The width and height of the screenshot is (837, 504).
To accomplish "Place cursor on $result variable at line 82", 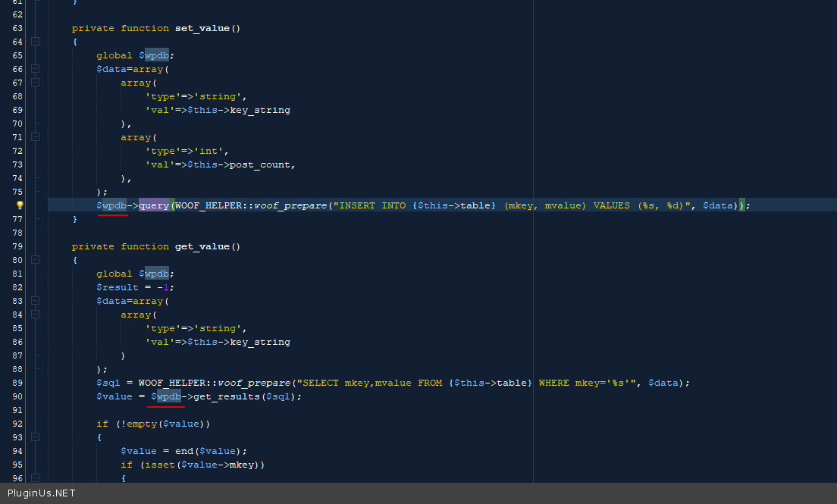I will point(118,287).
